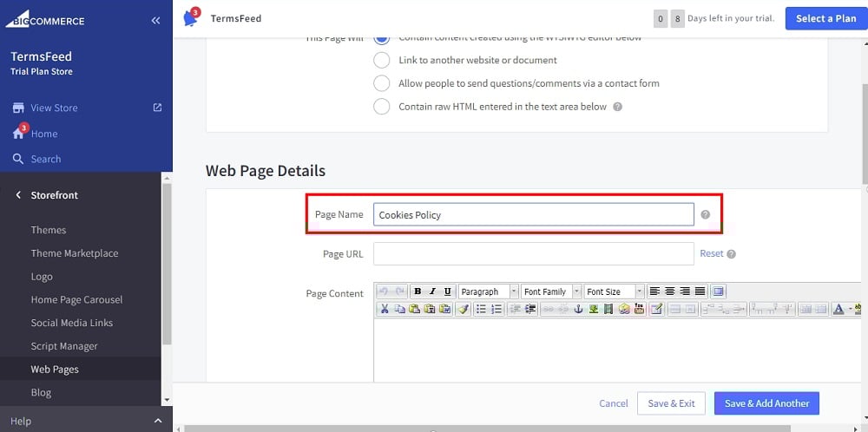Viewport: 868px width, 432px height.
Task: Go to Home in sidebar
Action: click(x=44, y=134)
